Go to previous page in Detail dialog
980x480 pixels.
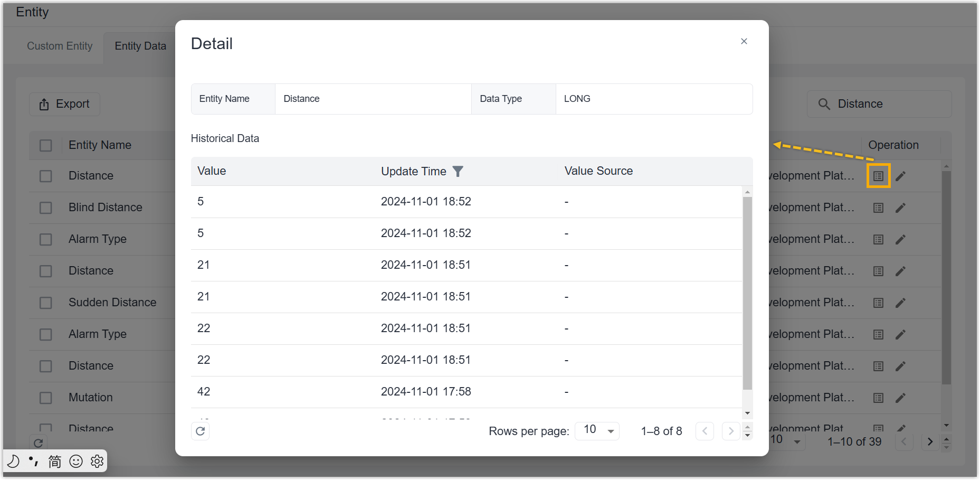pos(705,431)
